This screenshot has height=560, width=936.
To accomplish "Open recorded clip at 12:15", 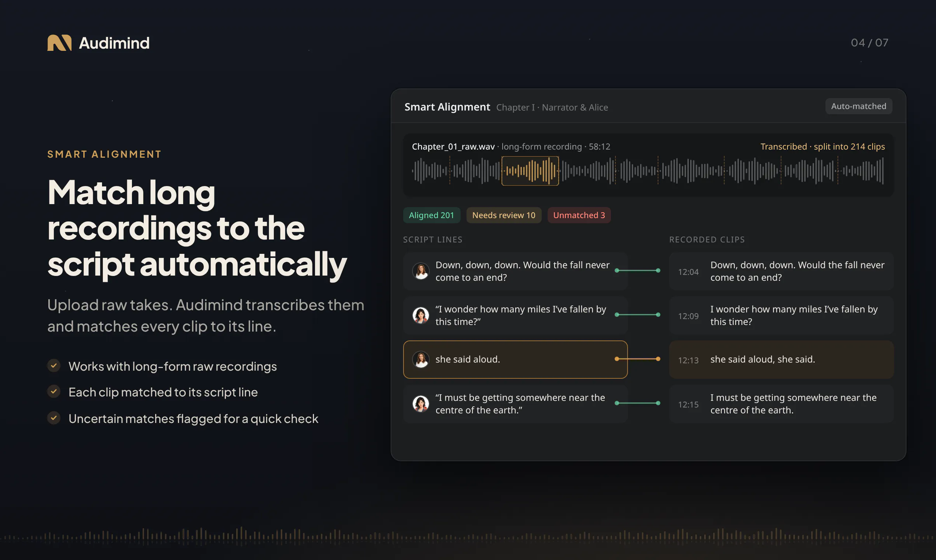I will click(781, 403).
